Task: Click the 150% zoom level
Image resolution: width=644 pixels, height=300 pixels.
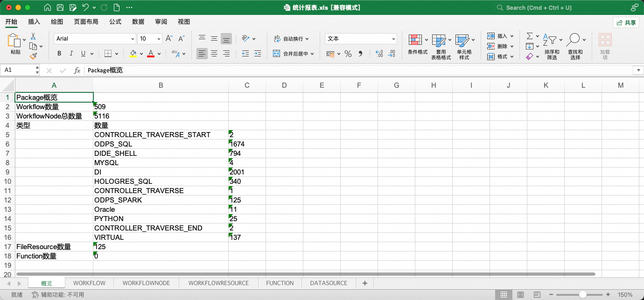Action: 625,295
